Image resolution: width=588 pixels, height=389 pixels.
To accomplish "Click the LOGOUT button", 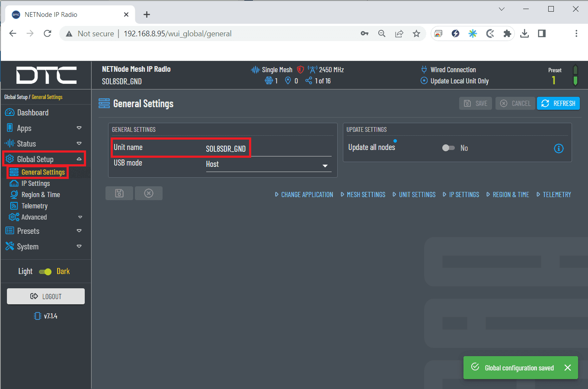I will point(46,297).
